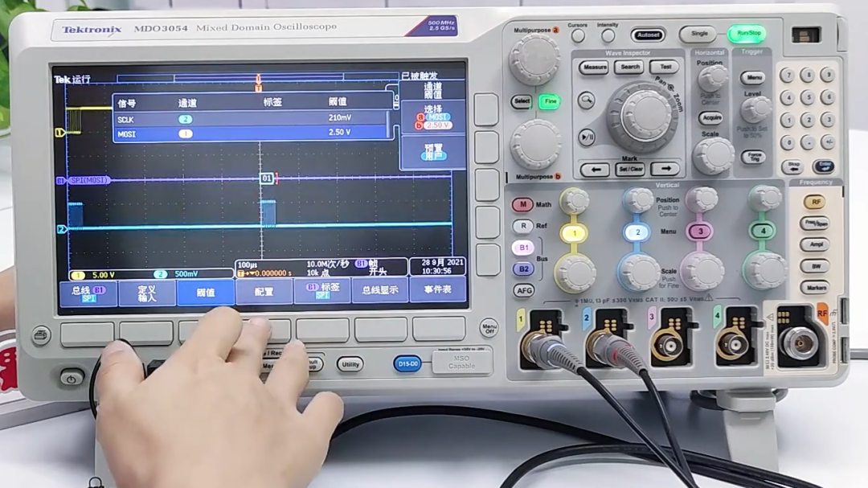868x488 pixels.
Task: Click the right arrow Mark button
Action: (x=665, y=168)
